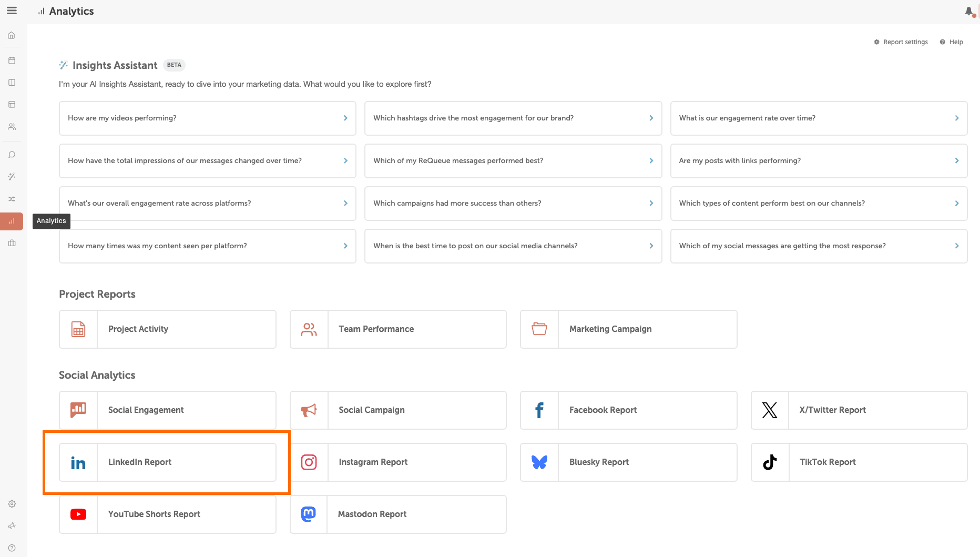Ask 'When is the best time to post'
The width and height of the screenshot is (980, 557).
[x=513, y=246]
